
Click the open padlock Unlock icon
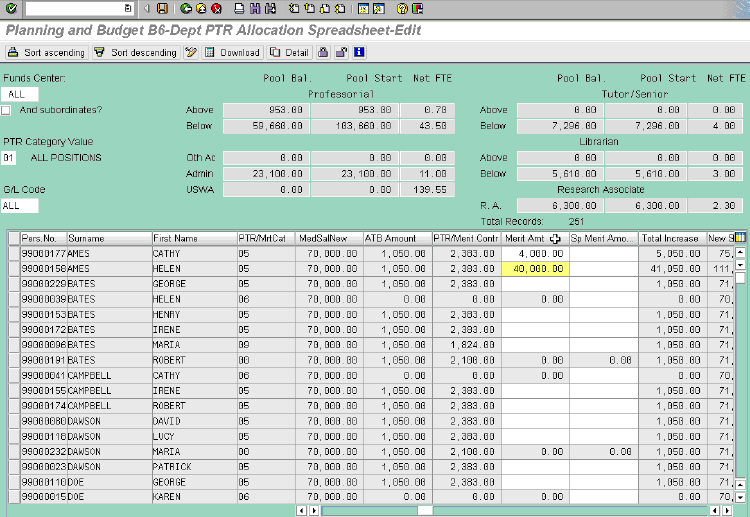pyautogui.click(x=341, y=52)
